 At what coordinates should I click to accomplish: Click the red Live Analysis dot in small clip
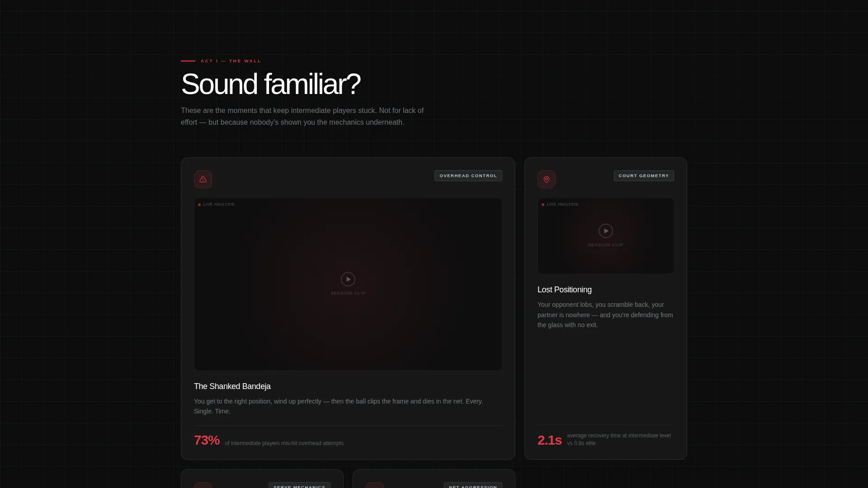tap(543, 205)
